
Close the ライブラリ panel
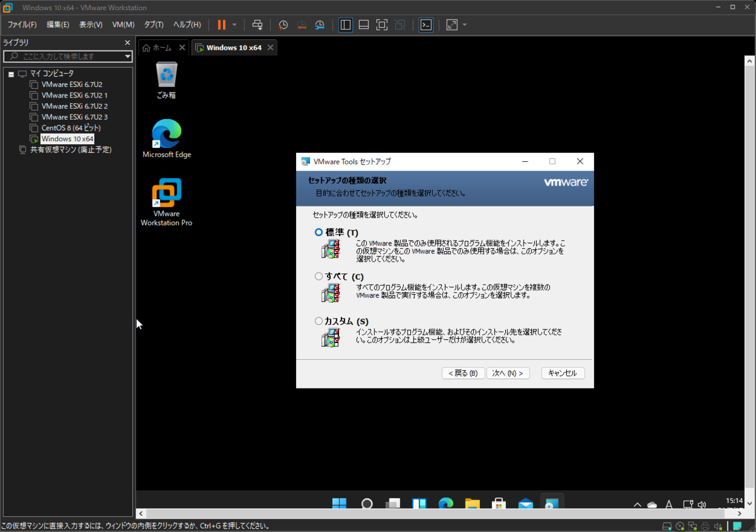127,43
